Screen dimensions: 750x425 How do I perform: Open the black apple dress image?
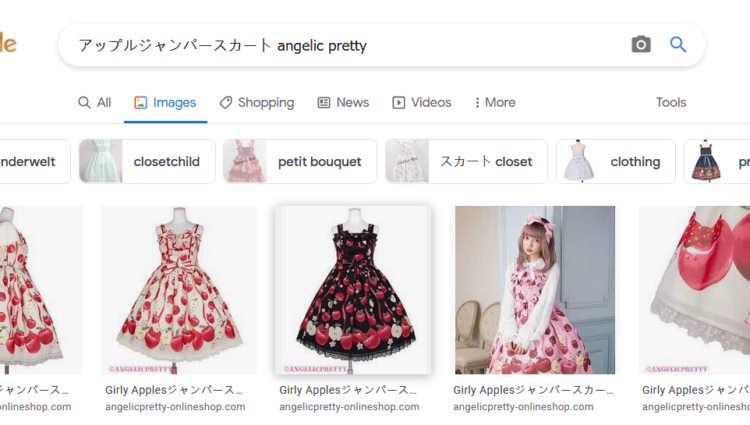tap(353, 290)
